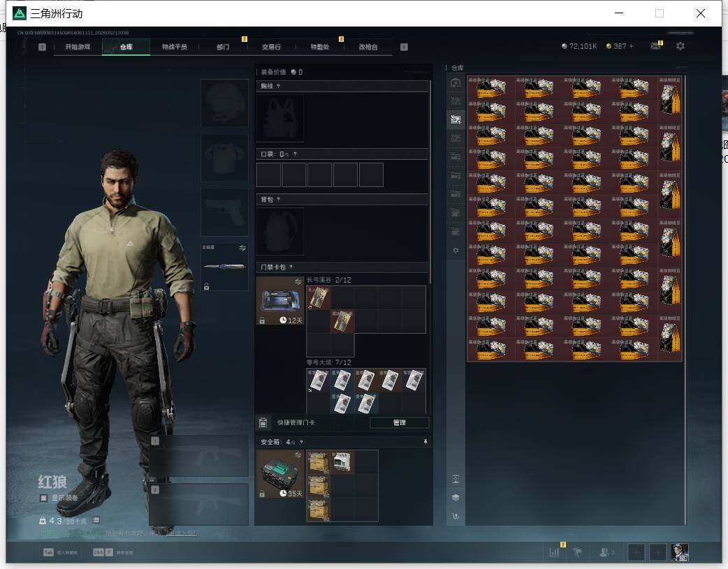This screenshot has width=728, height=569.
Task: Open the mail icon in top bar
Action: point(655,46)
